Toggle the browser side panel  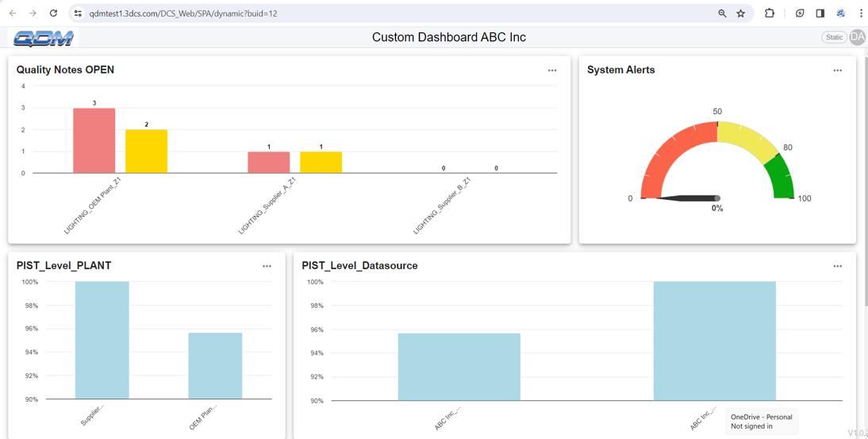pyautogui.click(x=820, y=13)
